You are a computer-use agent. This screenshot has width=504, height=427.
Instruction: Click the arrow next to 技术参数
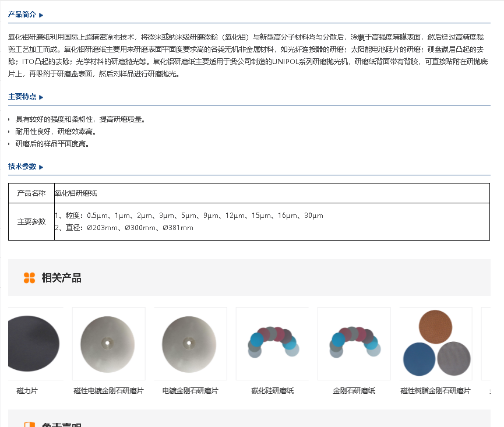click(x=41, y=167)
